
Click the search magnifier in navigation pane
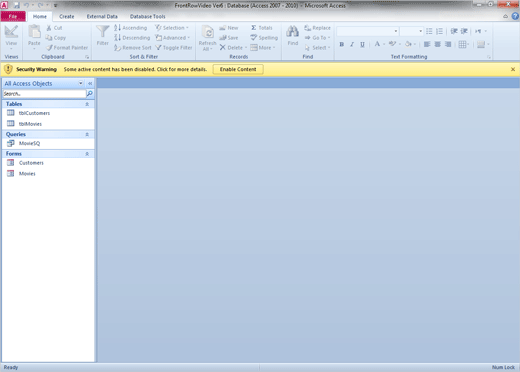tap(90, 94)
